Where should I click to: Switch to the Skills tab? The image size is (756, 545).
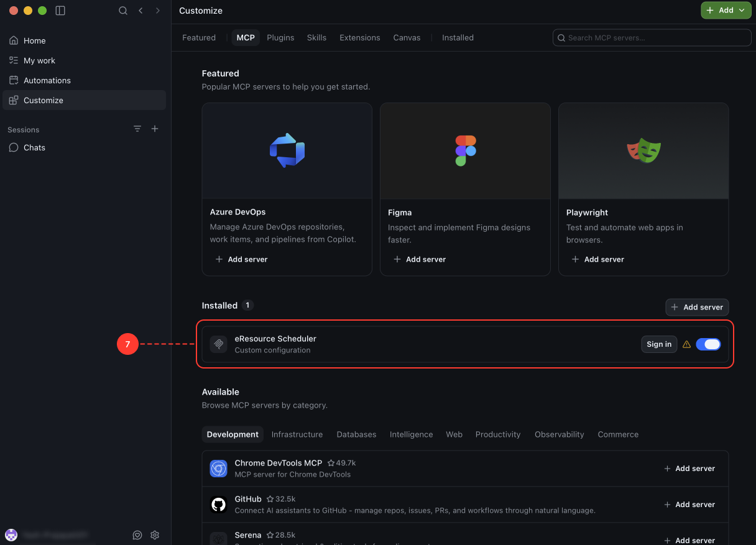316,37
